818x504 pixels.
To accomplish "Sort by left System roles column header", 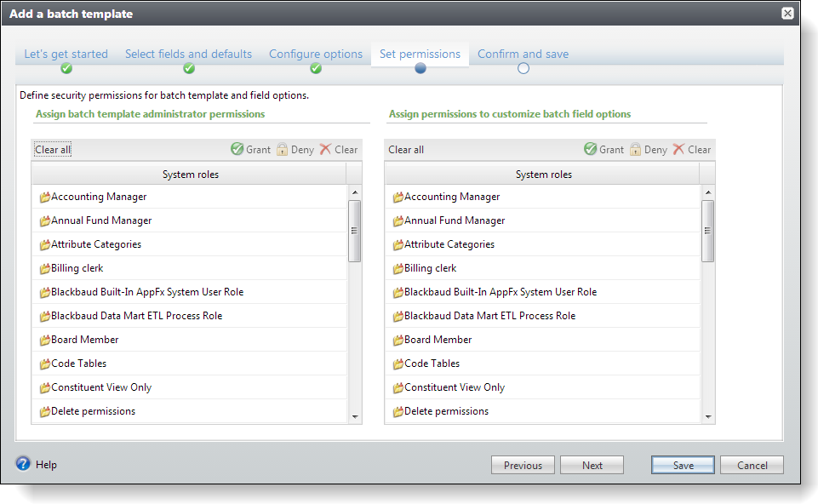I will (190, 175).
